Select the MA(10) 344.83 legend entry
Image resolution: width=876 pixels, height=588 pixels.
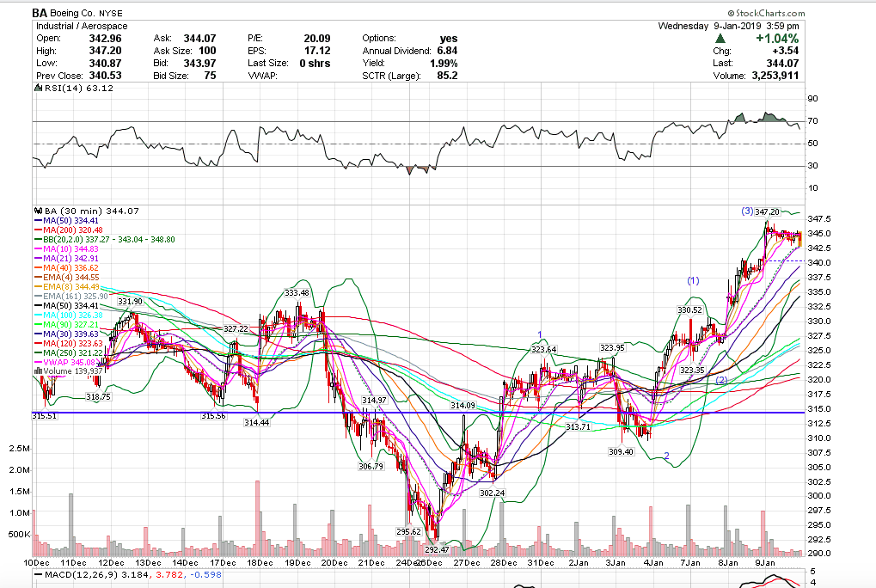coord(70,249)
